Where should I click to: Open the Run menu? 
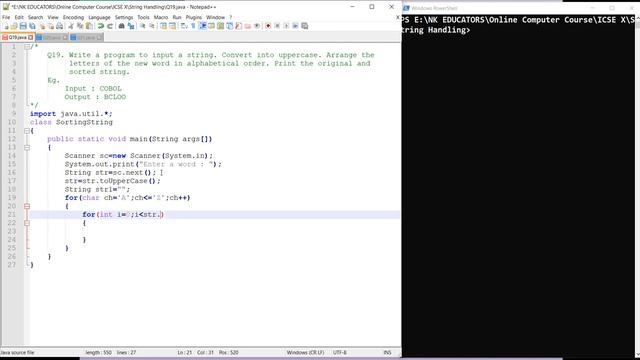(177, 17)
